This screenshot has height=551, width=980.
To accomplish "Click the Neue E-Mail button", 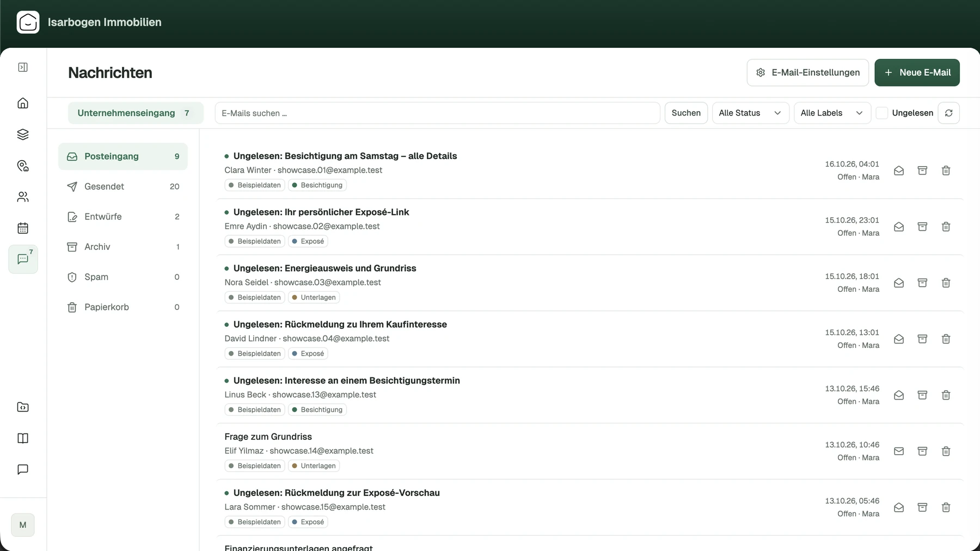I will click(x=917, y=72).
